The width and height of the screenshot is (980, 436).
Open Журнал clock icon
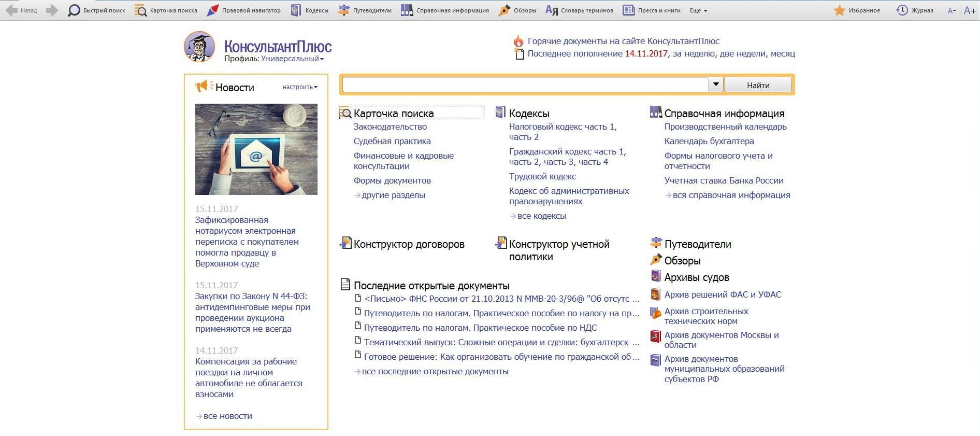click(902, 10)
